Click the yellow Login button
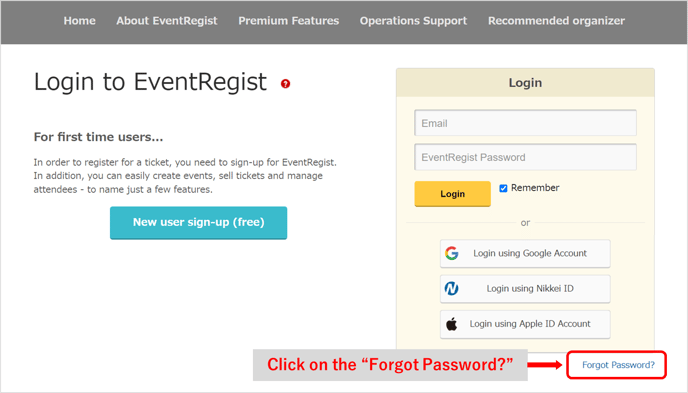688x393 pixels. 452,193
